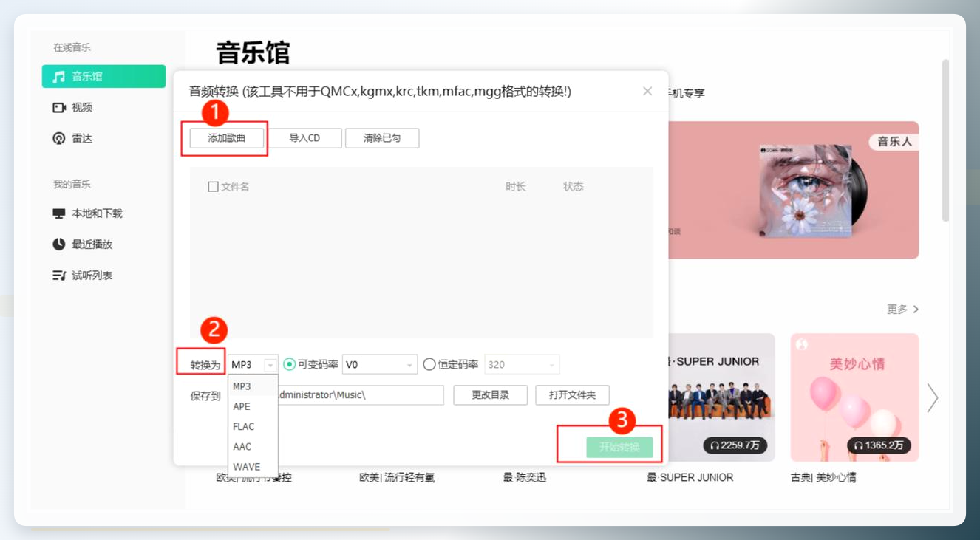Click the 最 陈奕迅 playlist title
980x540 pixels.
(x=525, y=478)
